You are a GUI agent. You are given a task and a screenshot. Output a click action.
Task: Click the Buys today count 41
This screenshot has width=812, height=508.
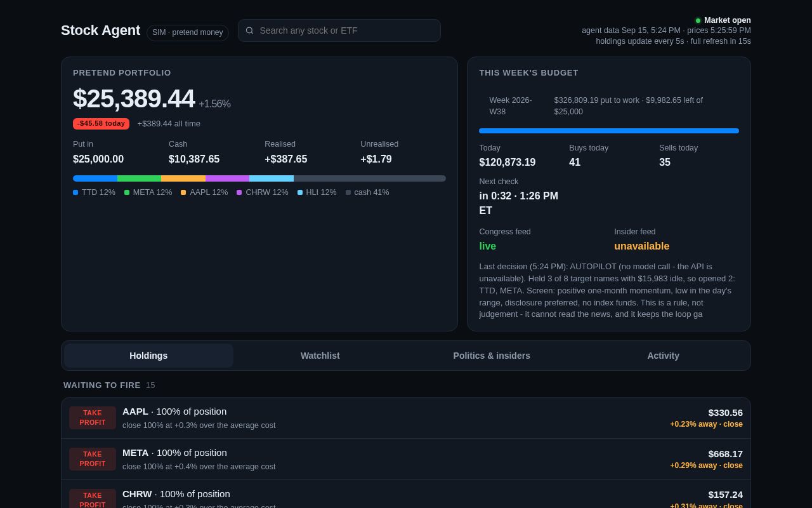[x=575, y=163]
